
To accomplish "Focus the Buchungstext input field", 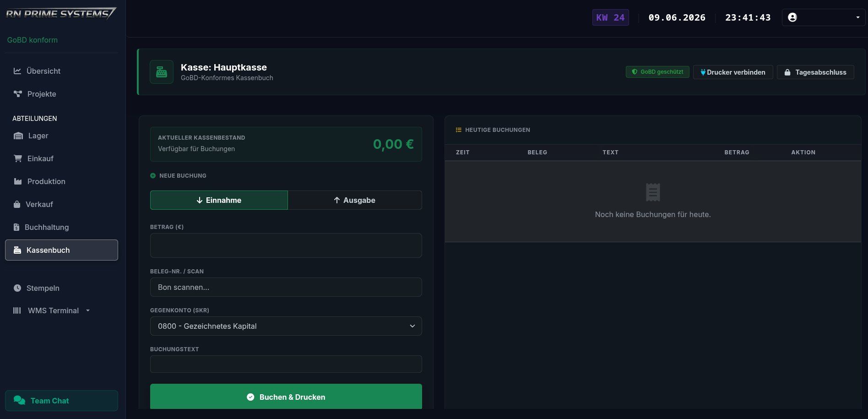I will click(x=286, y=364).
